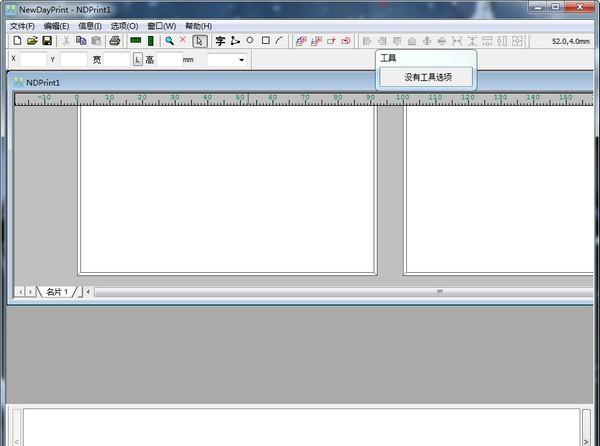Click the equal horizontal spacing icon
Viewport: 600px width, 446px height.
point(457,41)
